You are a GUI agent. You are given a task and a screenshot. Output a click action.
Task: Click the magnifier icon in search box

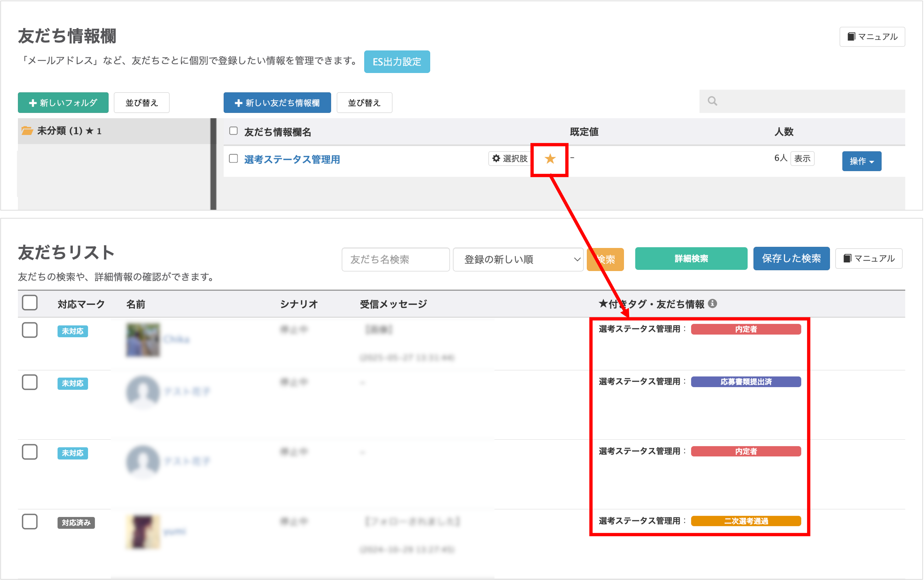click(x=712, y=101)
